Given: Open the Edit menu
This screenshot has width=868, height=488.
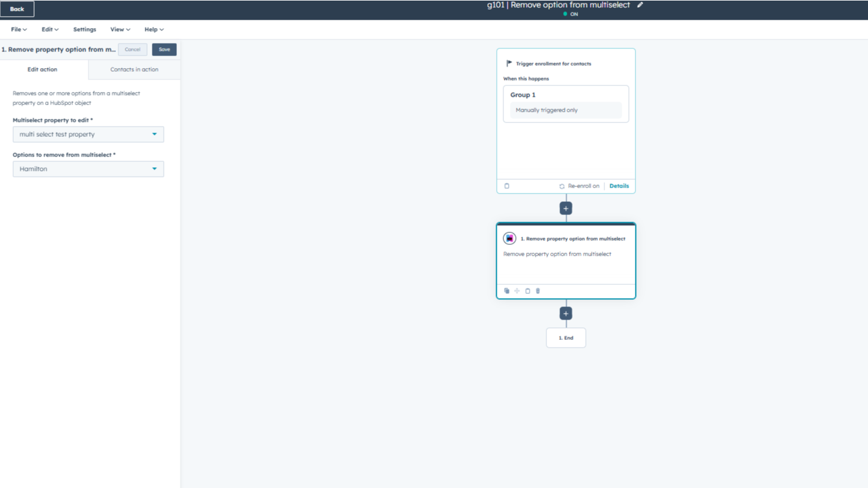Looking at the screenshot, I should pyautogui.click(x=50, y=29).
